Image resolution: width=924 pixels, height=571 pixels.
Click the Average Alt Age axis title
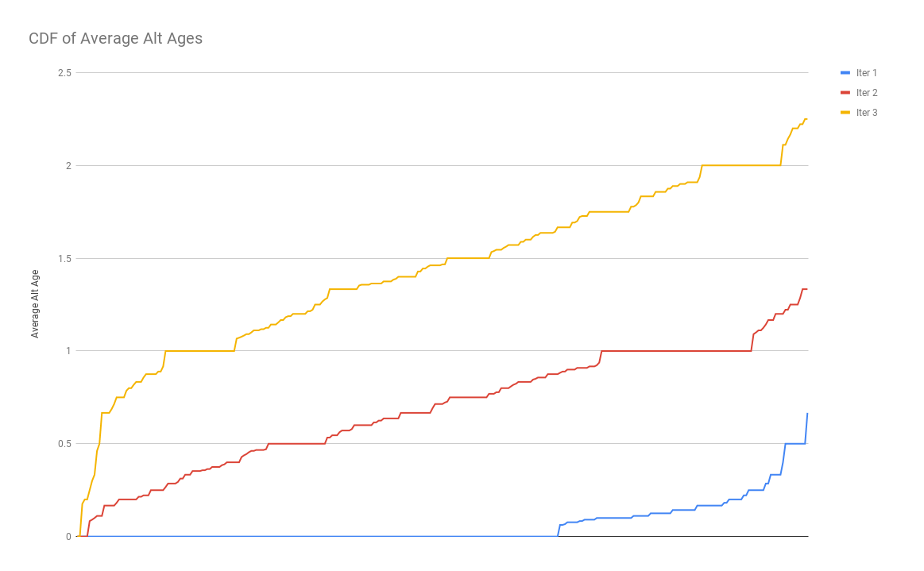[35, 304]
